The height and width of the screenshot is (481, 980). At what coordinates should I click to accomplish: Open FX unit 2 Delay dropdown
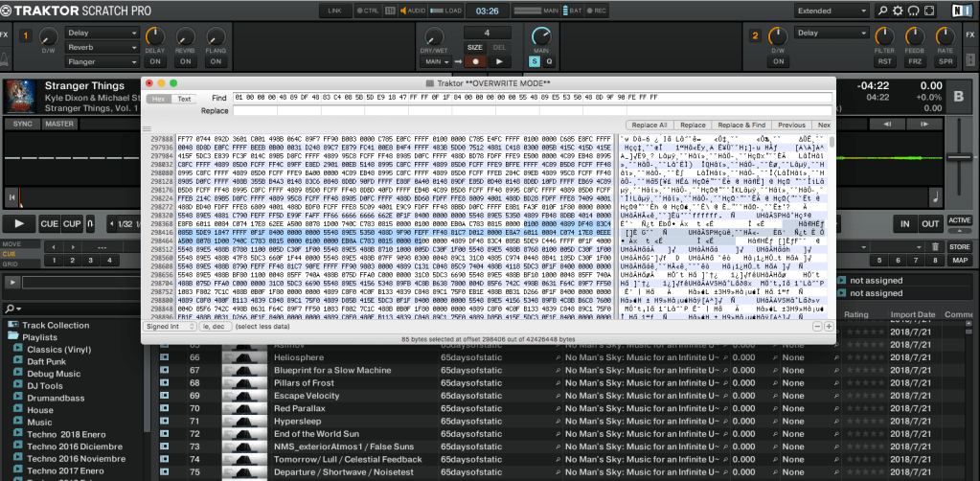click(832, 34)
